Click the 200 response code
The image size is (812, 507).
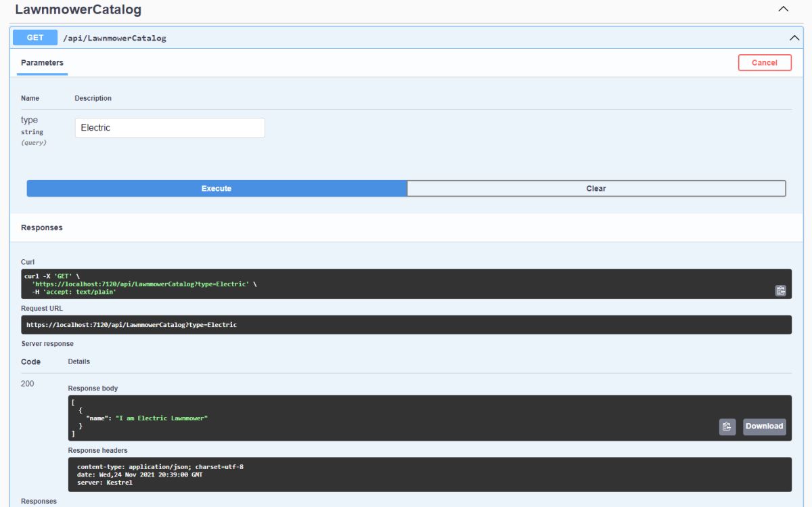28,384
